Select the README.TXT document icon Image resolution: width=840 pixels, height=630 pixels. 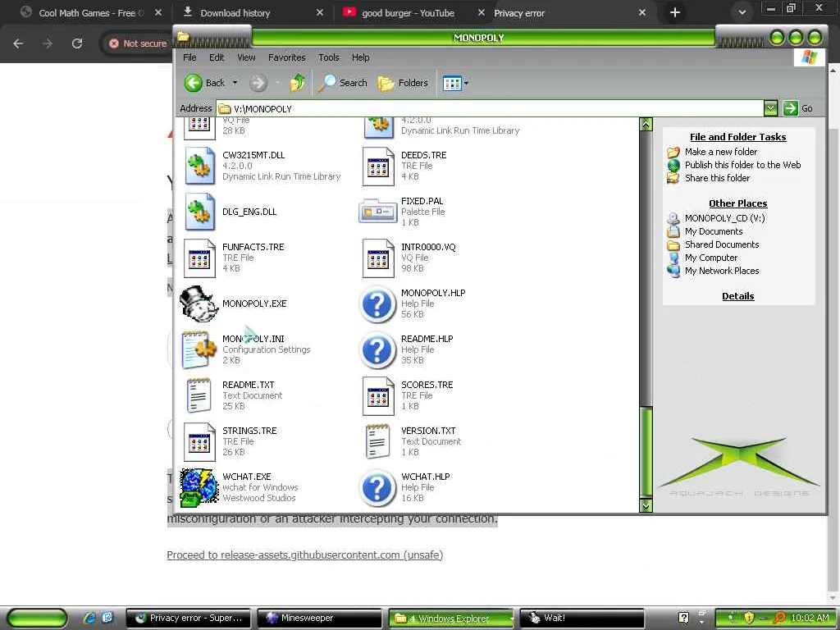(x=199, y=396)
